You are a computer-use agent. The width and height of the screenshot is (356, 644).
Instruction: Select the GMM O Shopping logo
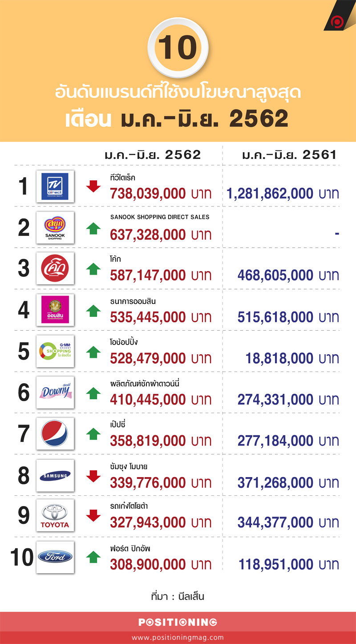click(55, 351)
